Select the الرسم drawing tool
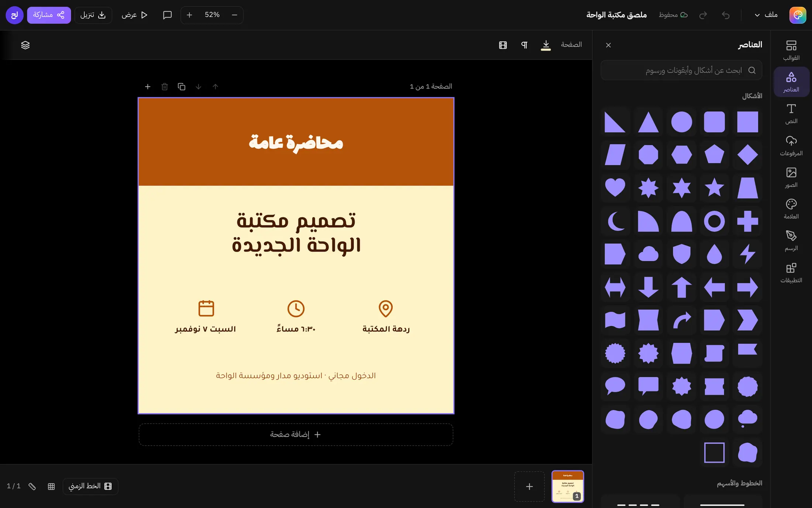The width and height of the screenshot is (812, 508). 791,241
